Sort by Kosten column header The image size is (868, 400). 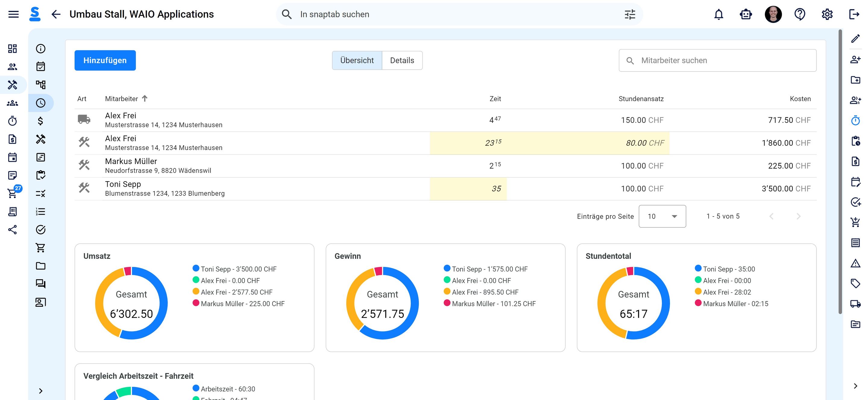[x=800, y=98]
